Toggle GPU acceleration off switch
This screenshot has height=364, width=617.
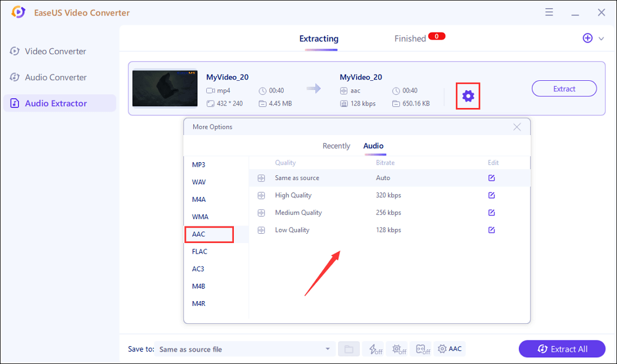(x=399, y=349)
